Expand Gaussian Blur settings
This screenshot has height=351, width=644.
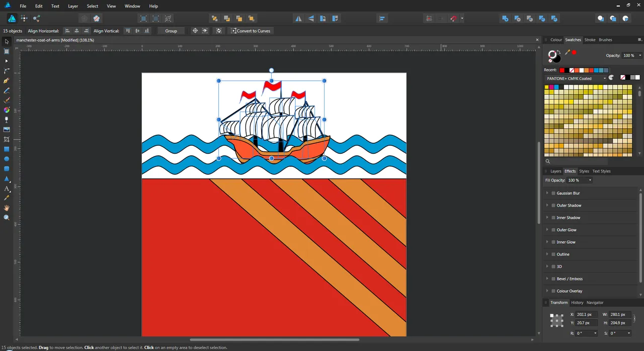click(547, 193)
